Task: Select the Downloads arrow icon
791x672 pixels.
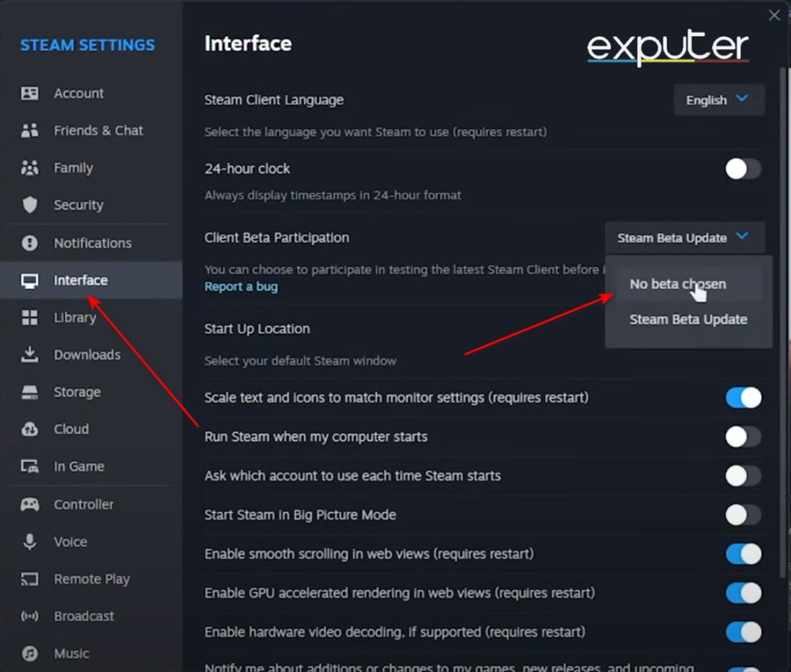Action: [x=29, y=355]
